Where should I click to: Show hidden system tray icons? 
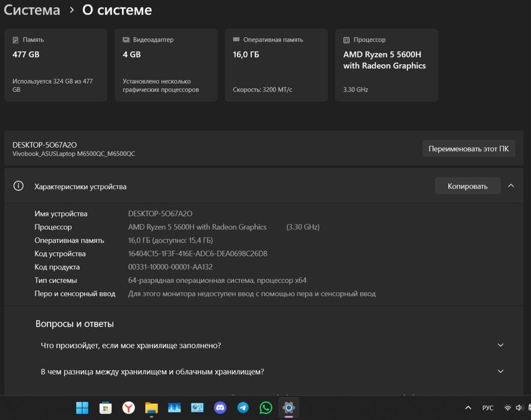[x=468, y=408]
